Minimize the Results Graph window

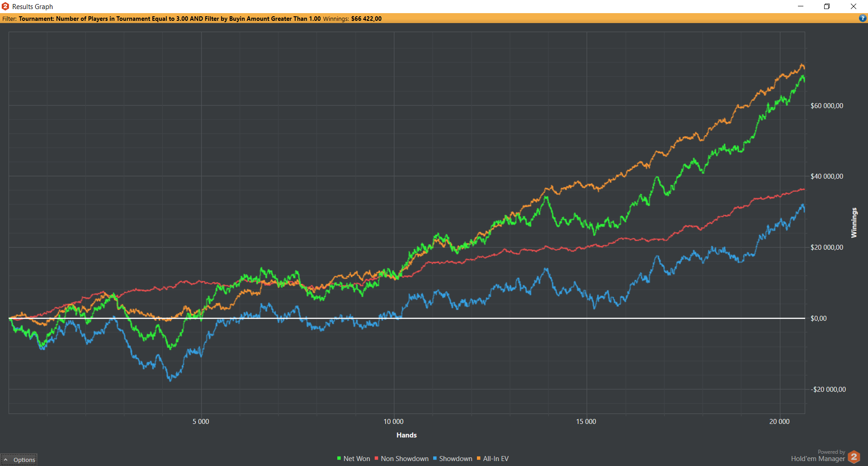click(x=801, y=6)
